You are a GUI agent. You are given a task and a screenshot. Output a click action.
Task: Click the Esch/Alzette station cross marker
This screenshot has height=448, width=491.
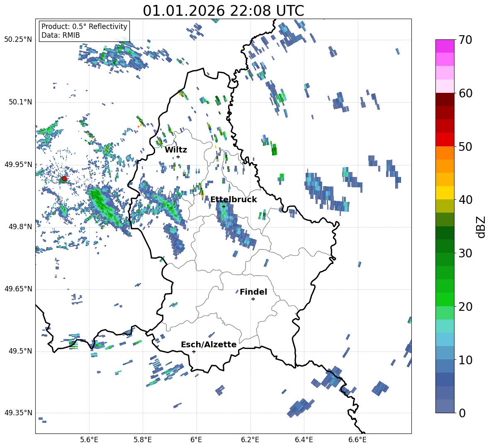click(x=194, y=351)
